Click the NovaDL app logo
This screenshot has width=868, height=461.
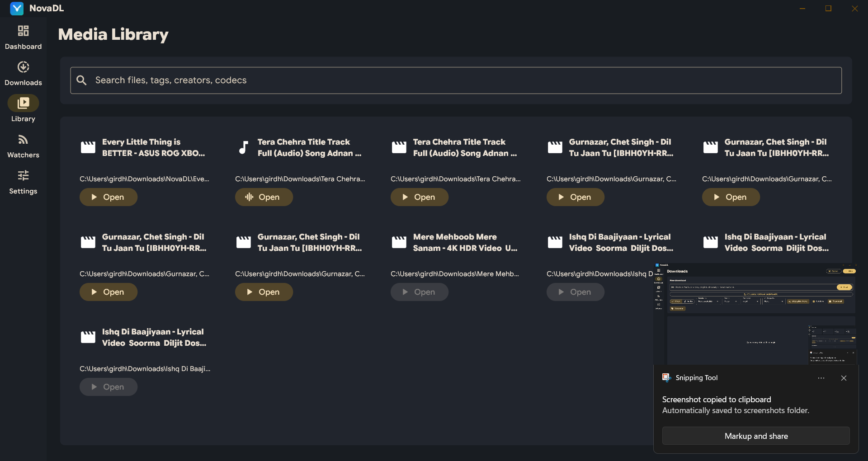(17, 8)
